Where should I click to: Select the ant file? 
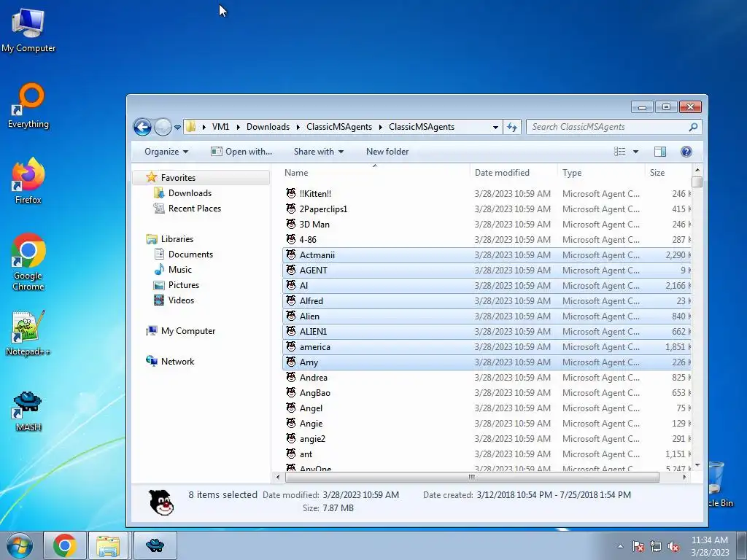click(487, 454)
